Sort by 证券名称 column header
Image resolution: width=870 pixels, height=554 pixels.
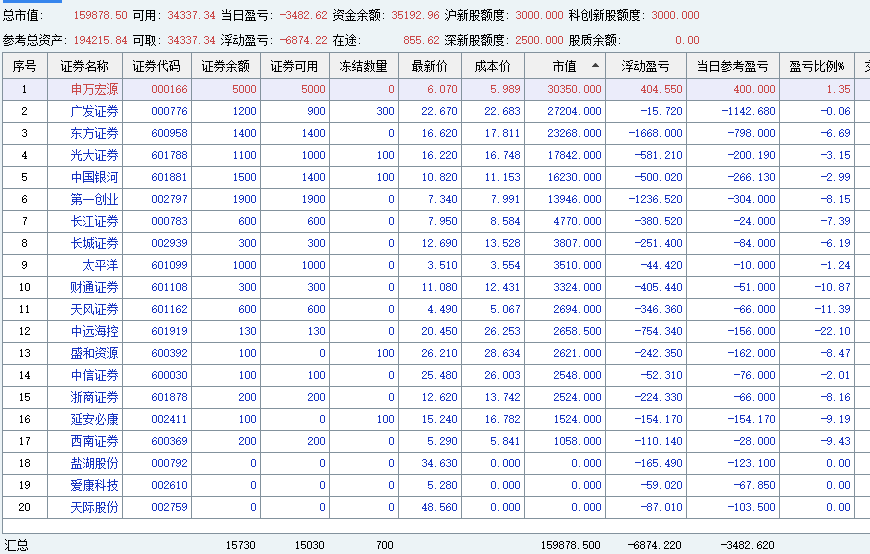[x=85, y=66]
